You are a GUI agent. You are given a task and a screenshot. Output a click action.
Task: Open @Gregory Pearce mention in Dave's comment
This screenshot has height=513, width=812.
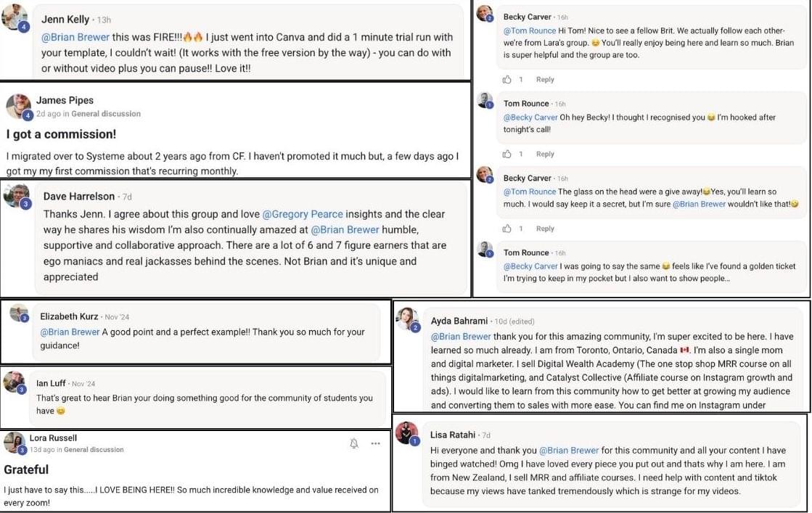click(303, 214)
